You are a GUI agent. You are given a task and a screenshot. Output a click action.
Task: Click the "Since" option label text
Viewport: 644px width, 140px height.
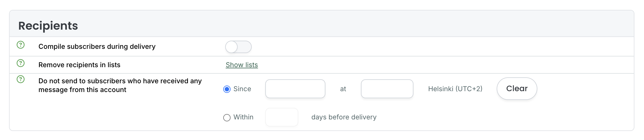[x=242, y=89]
